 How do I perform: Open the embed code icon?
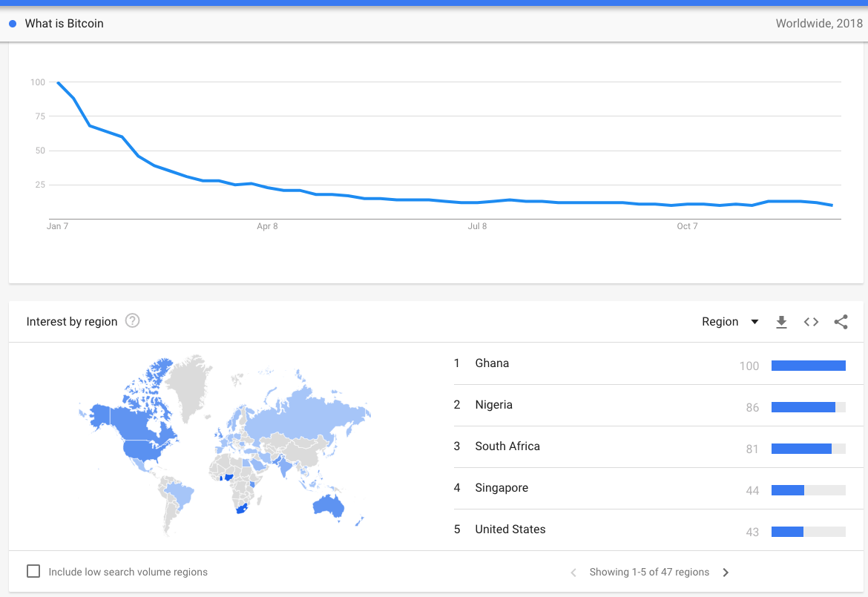point(811,322)
